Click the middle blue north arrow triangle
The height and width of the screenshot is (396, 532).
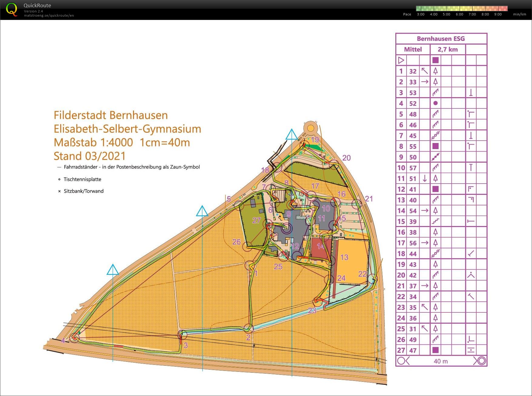coord(202,211)
